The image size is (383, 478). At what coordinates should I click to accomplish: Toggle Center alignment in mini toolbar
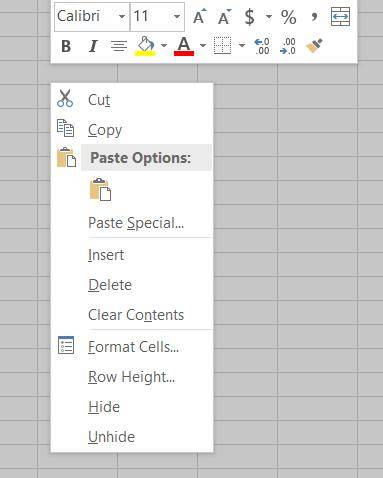119,46
